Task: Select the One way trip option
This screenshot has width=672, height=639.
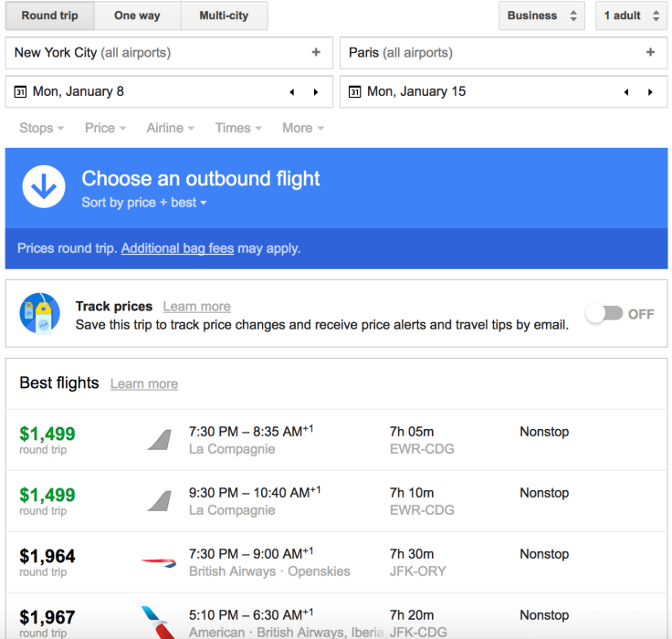Action: coord(137,16)
